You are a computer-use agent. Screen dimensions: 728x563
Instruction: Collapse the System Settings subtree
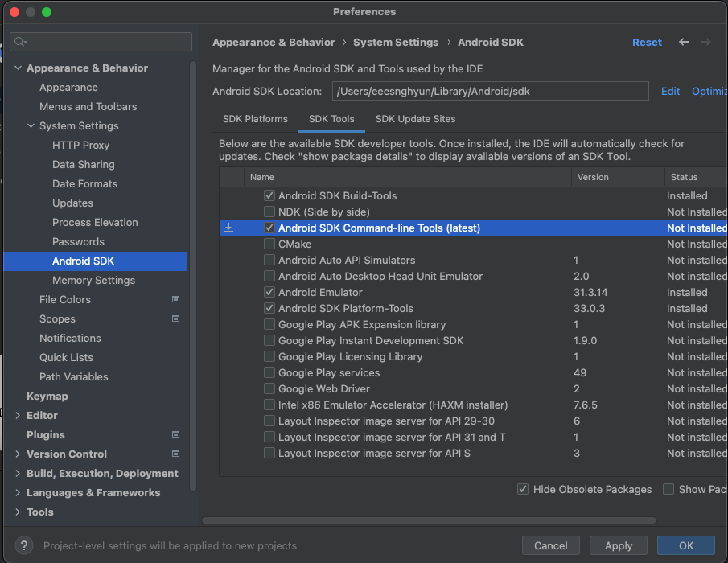click(31, 125)
